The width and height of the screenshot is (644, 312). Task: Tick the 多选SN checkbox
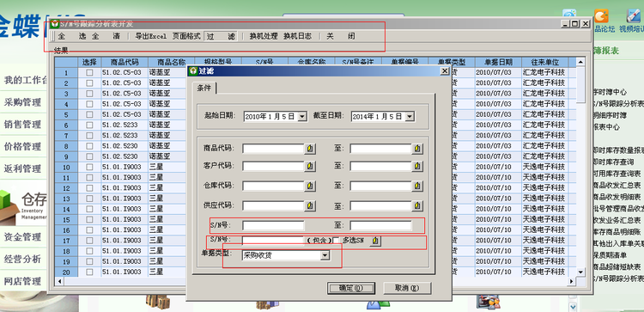point(336,241)
